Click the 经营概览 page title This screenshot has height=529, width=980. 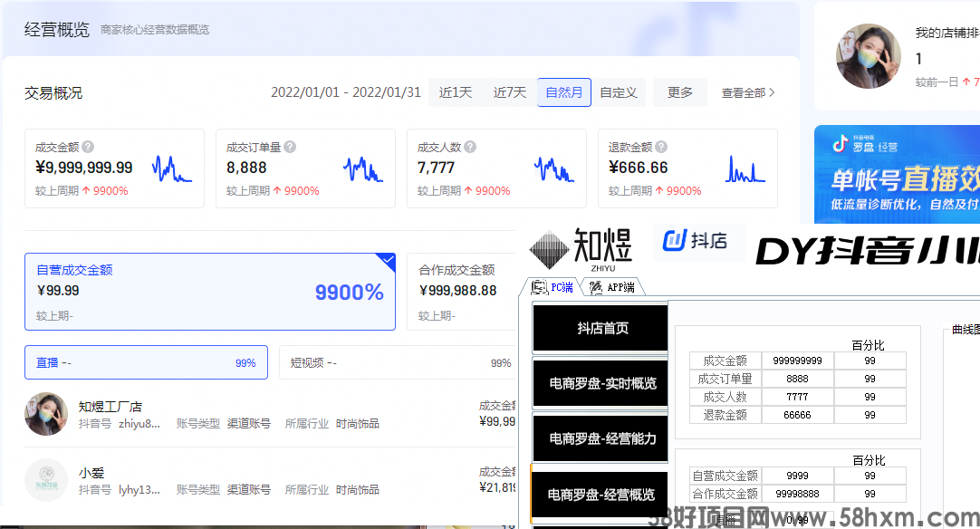coord(57,29)
